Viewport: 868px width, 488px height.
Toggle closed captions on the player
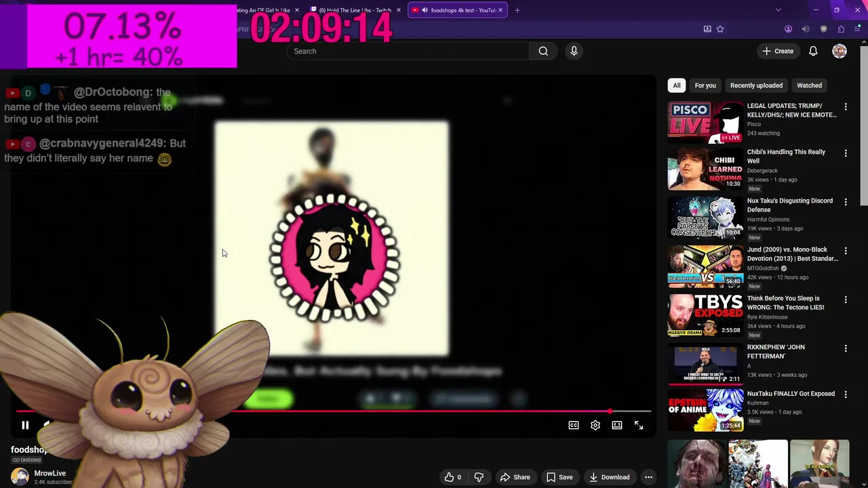click(x=574, y=425)
